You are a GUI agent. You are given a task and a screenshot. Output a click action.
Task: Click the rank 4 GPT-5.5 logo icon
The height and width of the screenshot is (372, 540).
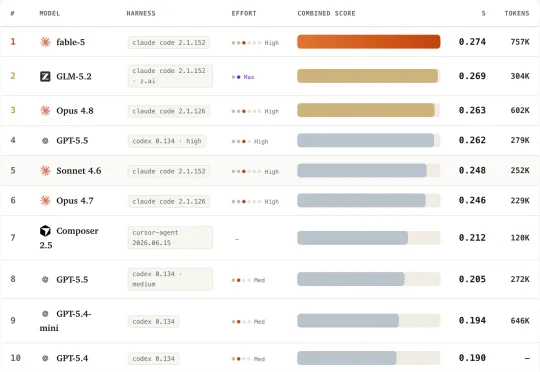pos(45,141)
